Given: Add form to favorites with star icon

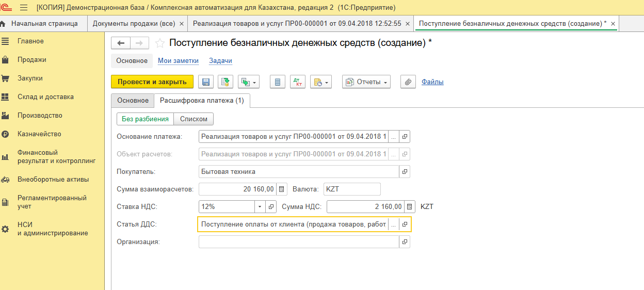Looking at the screenshot, I should pos(160,43).
